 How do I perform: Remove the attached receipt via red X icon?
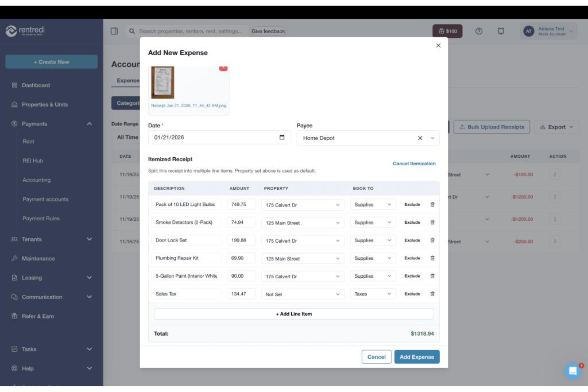tap(224, 68)
